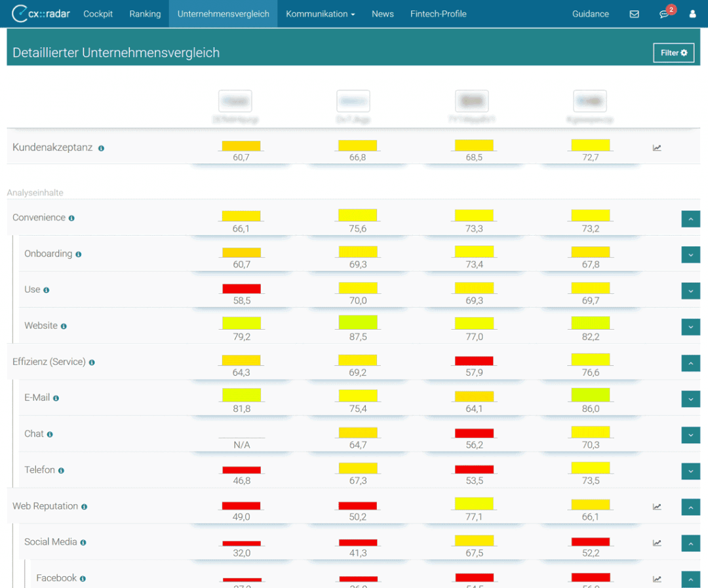
Task: Click the info icon beside Convenience
Action: click(x=71, y=218)
